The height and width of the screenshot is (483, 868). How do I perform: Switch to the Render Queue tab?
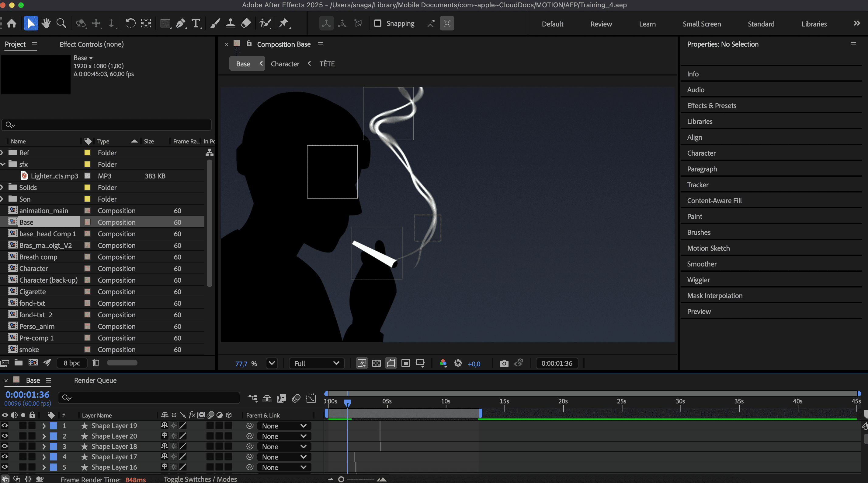95,380
